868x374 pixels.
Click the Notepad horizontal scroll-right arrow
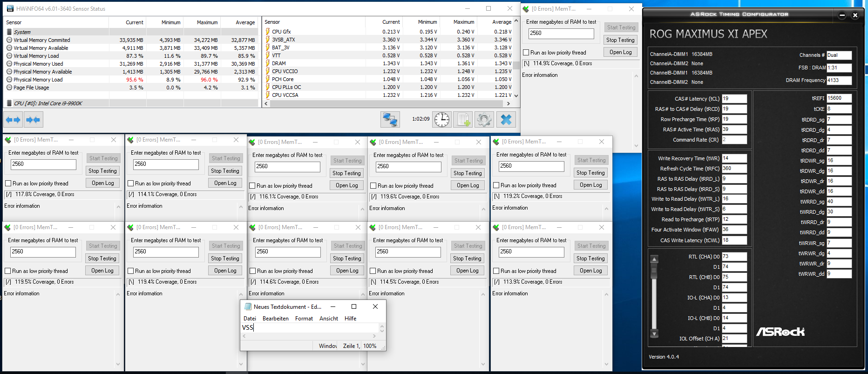(374, 336)
